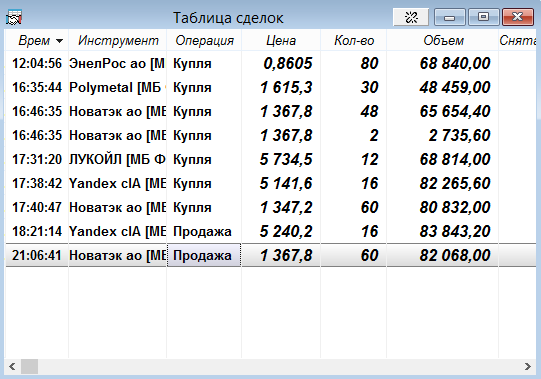Select the time cell 18:21:14
The height and width of the screenshot is (379, 541).
coord(37,231)
